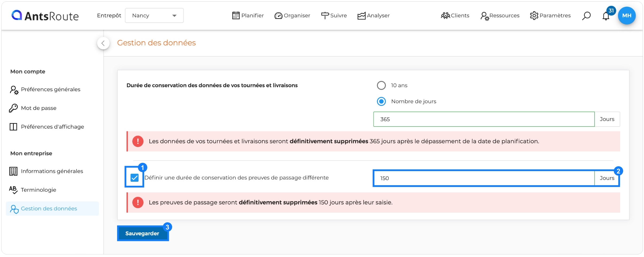
Task: Click the Ressources person-gear icon
Action: pos(485,16)
